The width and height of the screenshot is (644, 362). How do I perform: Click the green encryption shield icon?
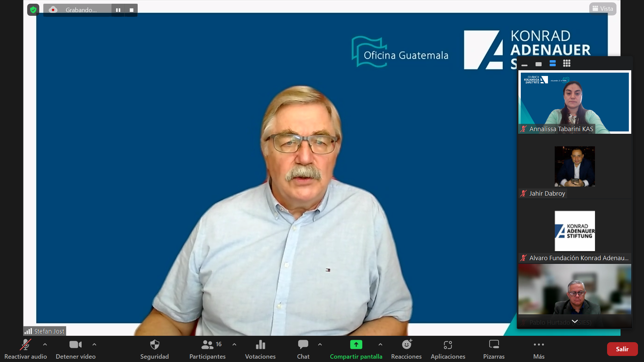click(x=33, y=10)
